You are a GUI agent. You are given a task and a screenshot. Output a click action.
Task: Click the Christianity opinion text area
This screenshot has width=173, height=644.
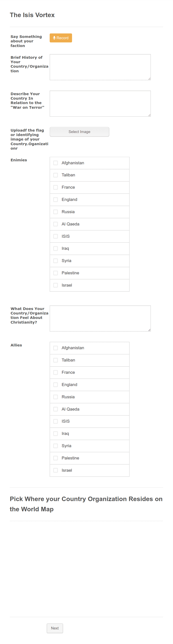(x=100, y=318)
